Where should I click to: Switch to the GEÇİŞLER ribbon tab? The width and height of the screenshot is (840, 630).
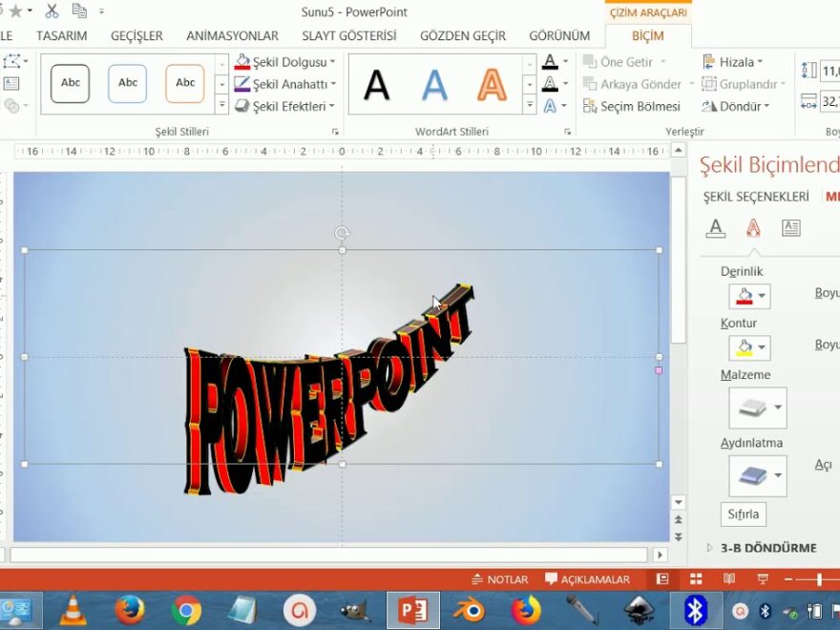pyautogui.click(x=136, y=36)
